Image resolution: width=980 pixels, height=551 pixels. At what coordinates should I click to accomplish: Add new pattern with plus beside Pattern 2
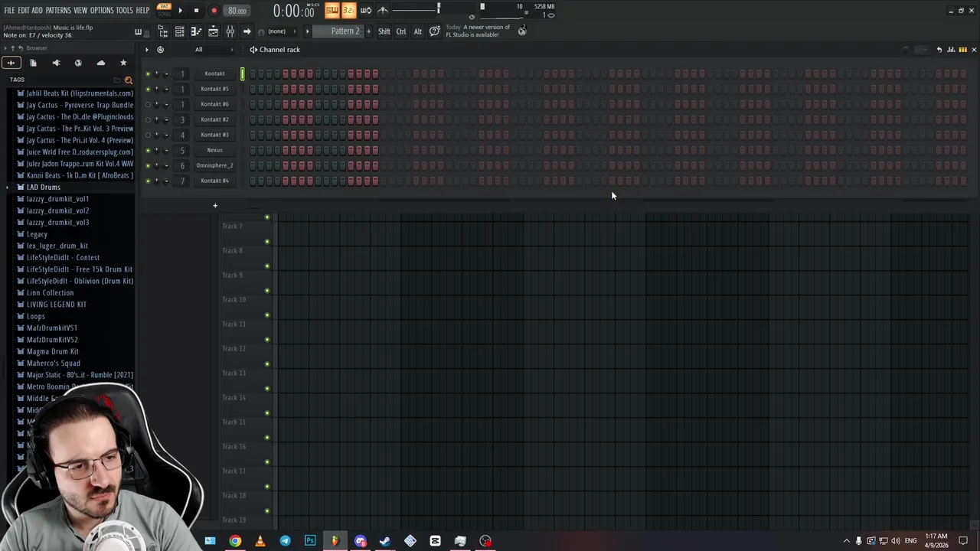point(368,31)
